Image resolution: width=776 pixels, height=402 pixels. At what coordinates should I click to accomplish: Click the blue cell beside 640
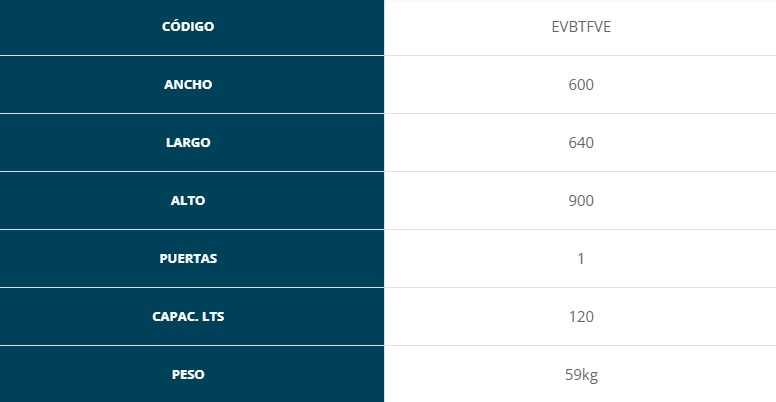pyautogui.click(x=192, y=143)
